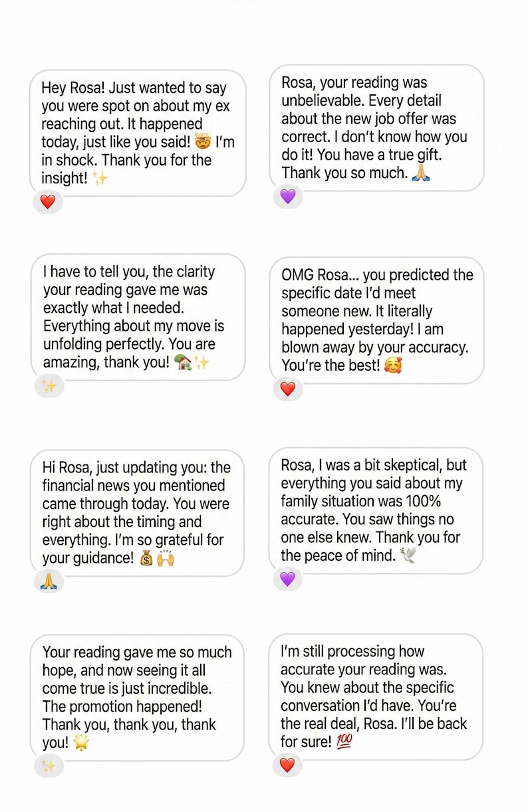Select the 'I was a bit skeptical' message
Image resolution: width=528 pixels, height=812 pixels.
coord(376,510)
